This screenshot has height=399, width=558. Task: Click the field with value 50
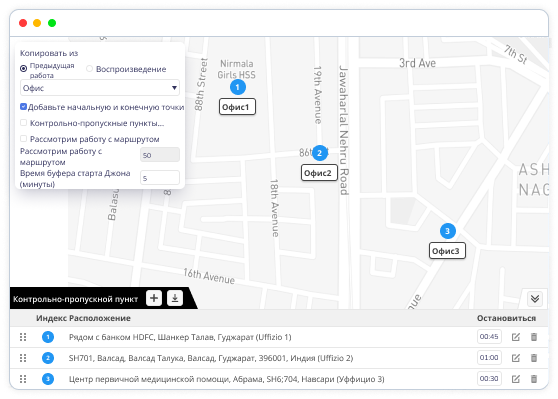point(160,155)
